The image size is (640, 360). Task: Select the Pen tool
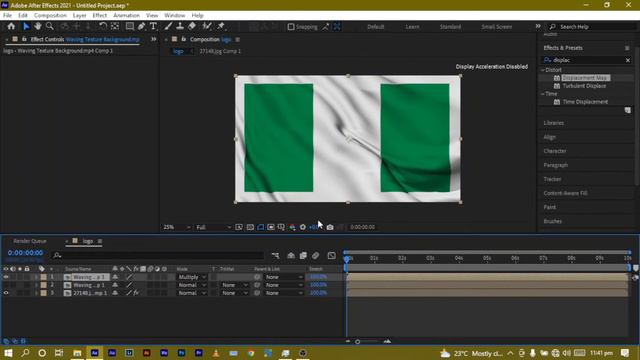coord(141,26)
